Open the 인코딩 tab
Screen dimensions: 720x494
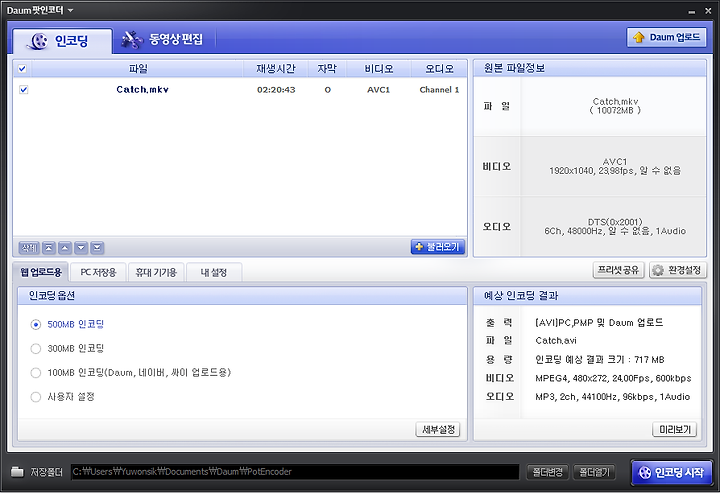pyautogui.click(x=62, y=41)
